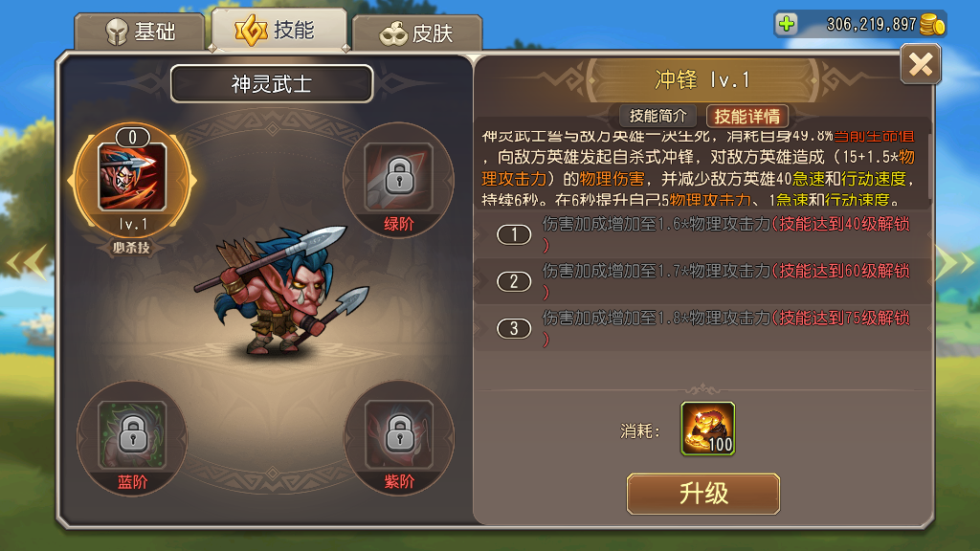Tap the 消耗 item icon costing 100
The width and height of the screenshot is (980, 551).
(x=707, y=429)
